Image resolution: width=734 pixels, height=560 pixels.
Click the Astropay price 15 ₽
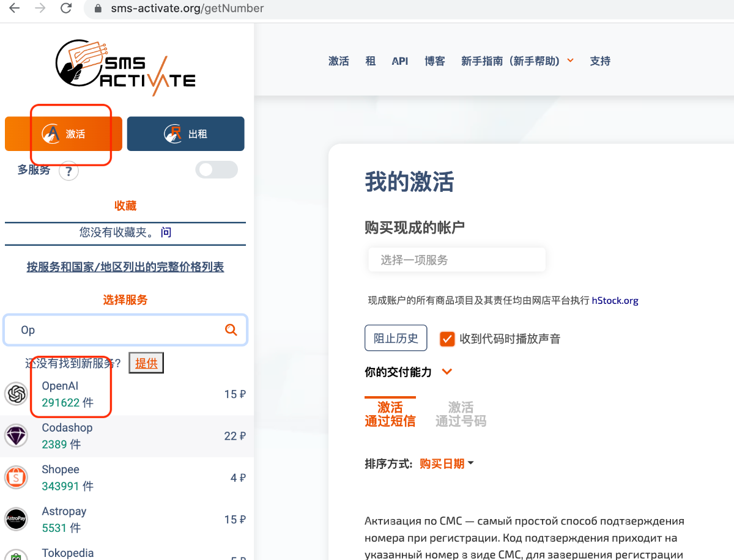pos(235,520)
